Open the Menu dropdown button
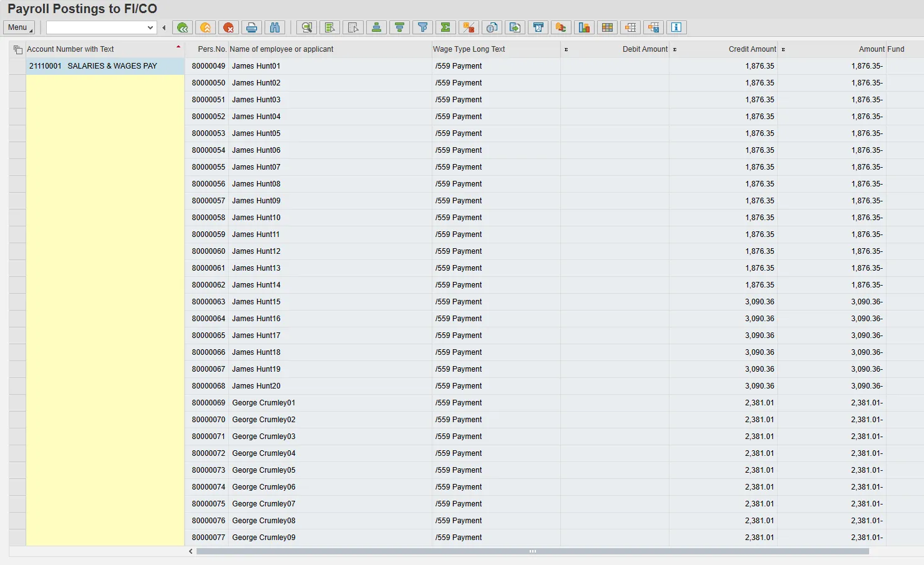Viewport: 924px width, 565px height. (x=19, y=27)
